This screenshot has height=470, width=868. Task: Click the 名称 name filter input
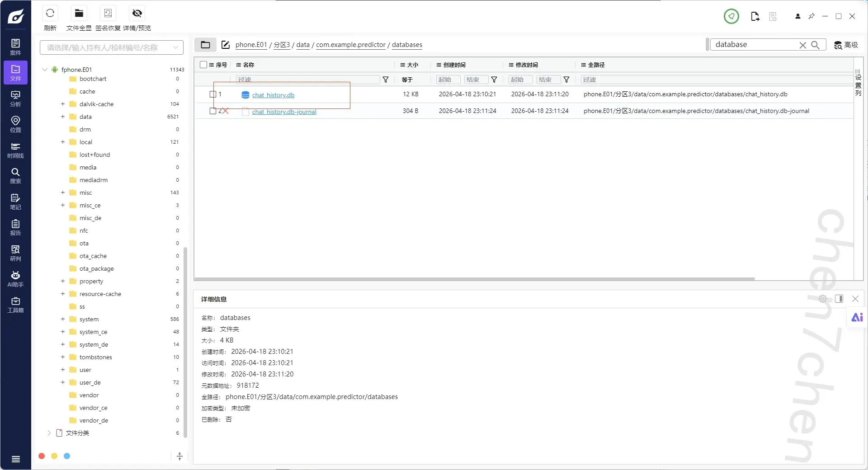pos(308,80)
